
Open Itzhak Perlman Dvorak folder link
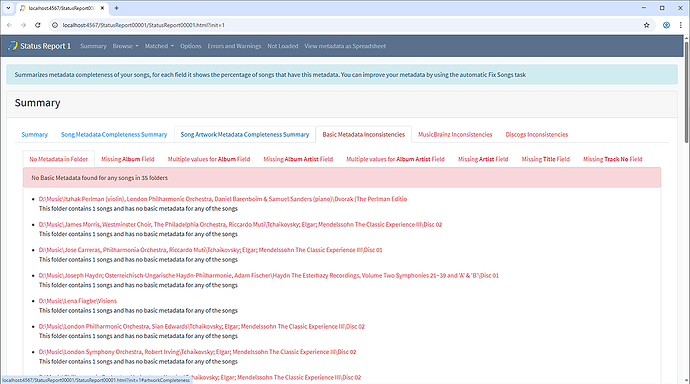pos(223,199)
